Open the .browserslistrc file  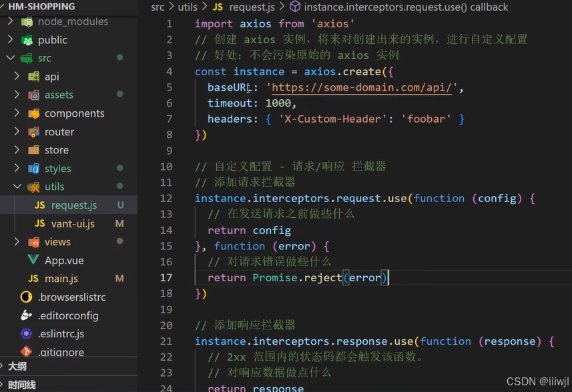(72, 297)
